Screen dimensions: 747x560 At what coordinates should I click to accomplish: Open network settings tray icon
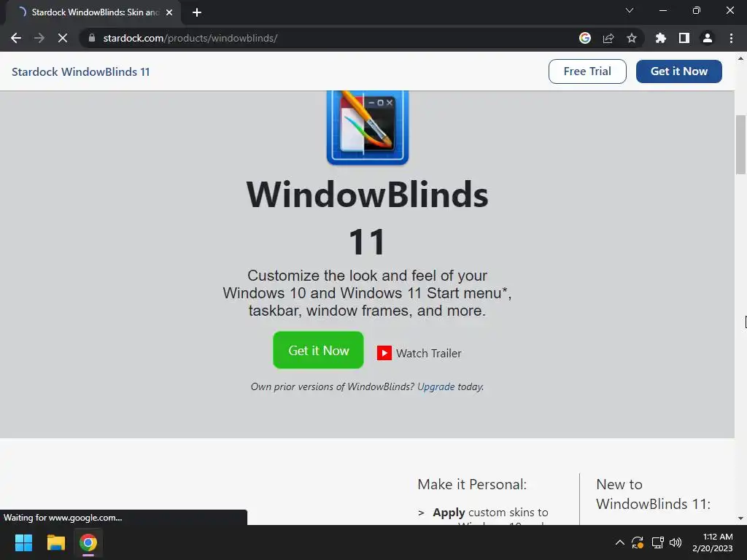point(657,542)
